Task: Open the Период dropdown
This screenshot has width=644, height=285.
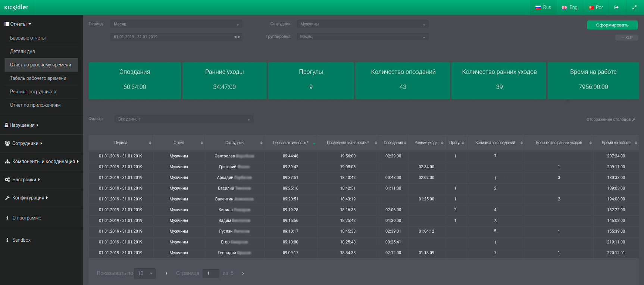Action: 176,24
